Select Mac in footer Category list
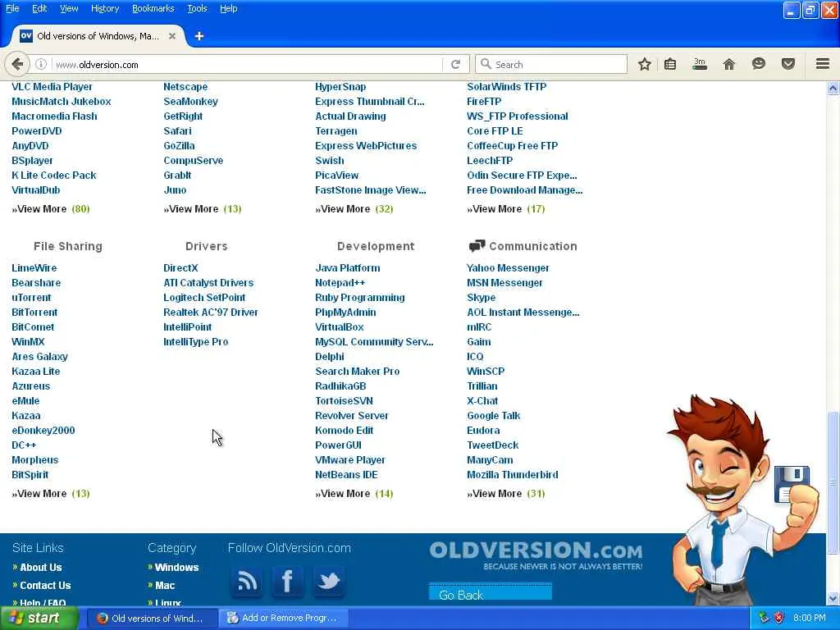Image resolution: width=840 pixels, height=630 pixels. coord(164,586)
